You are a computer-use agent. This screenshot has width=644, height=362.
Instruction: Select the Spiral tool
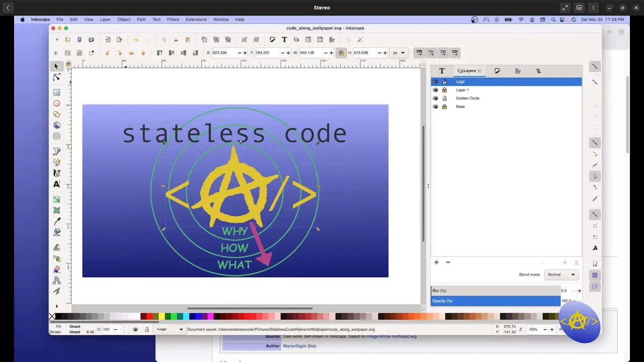tap(56, 136)
